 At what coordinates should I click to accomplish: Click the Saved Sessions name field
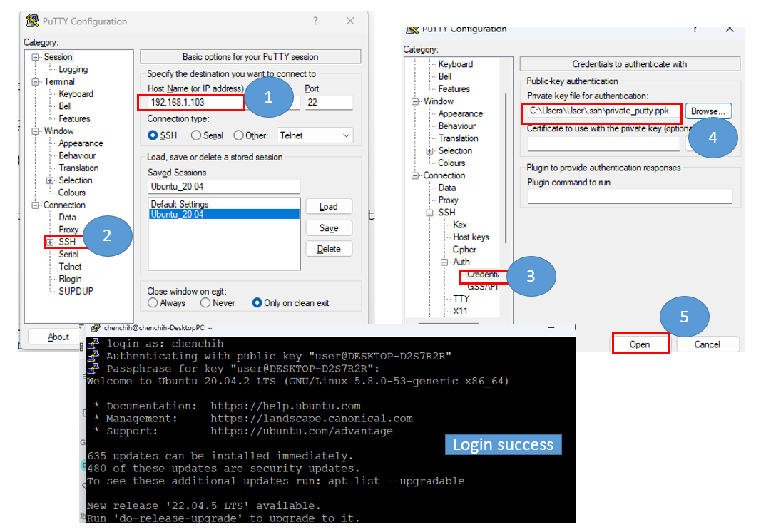(224, 186)
